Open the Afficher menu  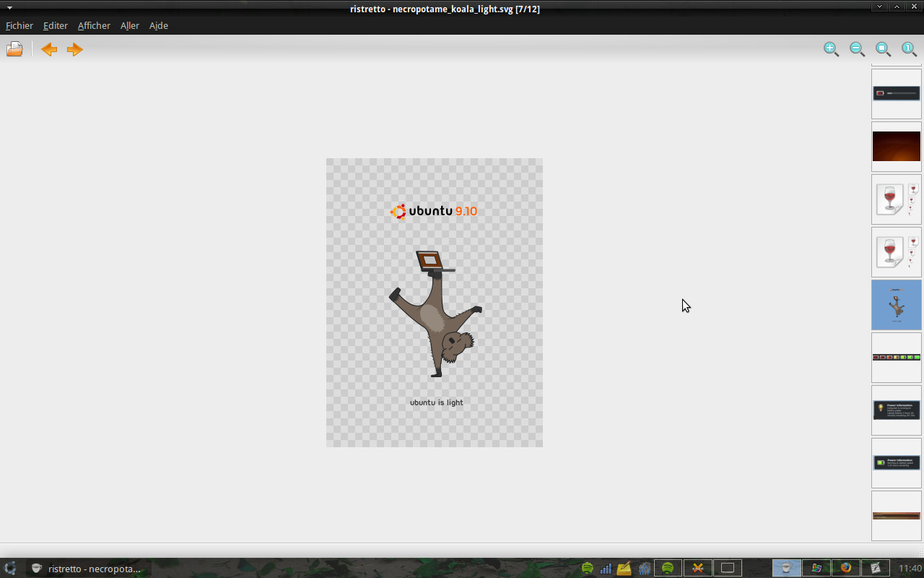pos(94,25)
